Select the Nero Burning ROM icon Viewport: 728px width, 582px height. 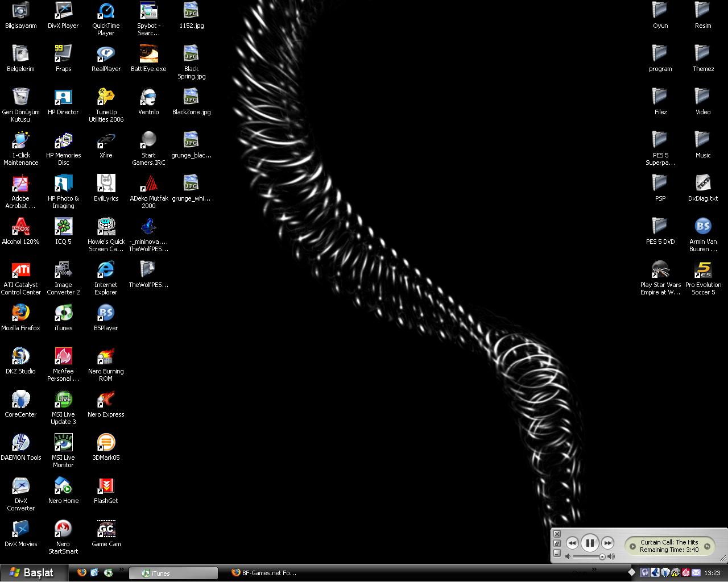click(106, 356)
